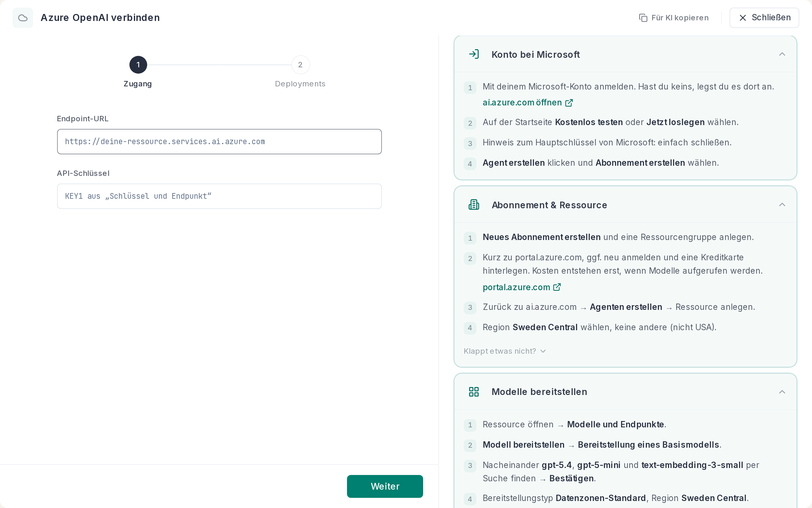Select step 2 Deployments in the stepper
Screen dimensions: 812x508
tap(300, 65)
